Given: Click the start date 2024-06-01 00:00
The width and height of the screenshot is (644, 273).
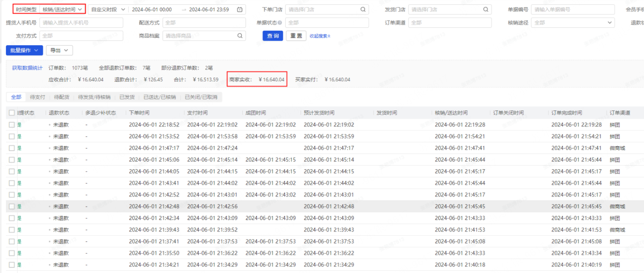Looking at the screenshot, I should point(152,9).
